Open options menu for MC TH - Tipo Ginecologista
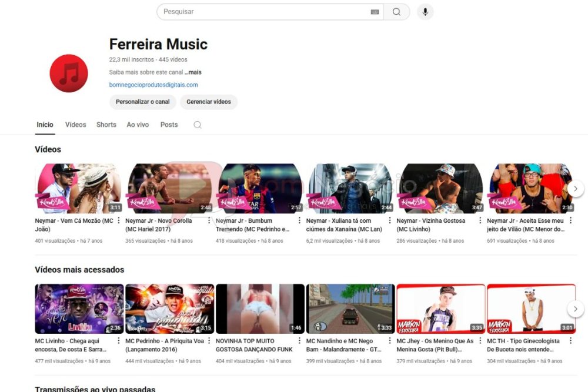Screen dimensions: 588x392 click(570, 341)
